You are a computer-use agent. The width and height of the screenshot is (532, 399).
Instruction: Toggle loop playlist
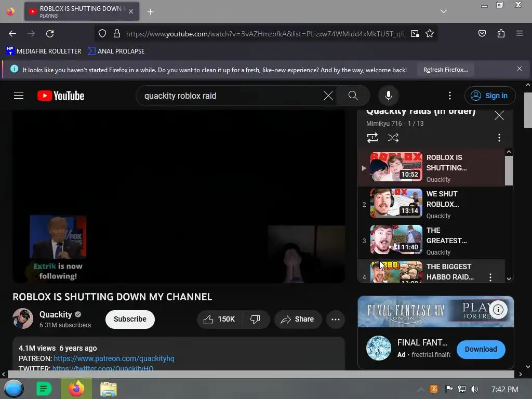pos(372,138)
